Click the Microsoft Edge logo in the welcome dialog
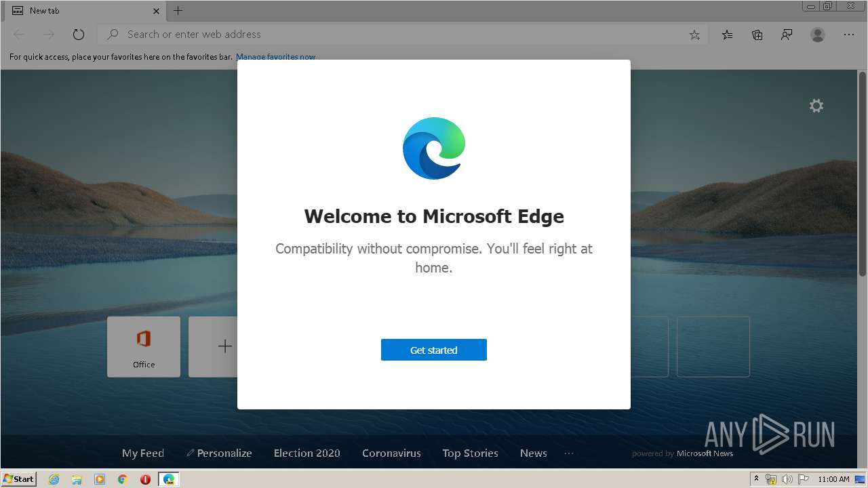 (434, 148)
